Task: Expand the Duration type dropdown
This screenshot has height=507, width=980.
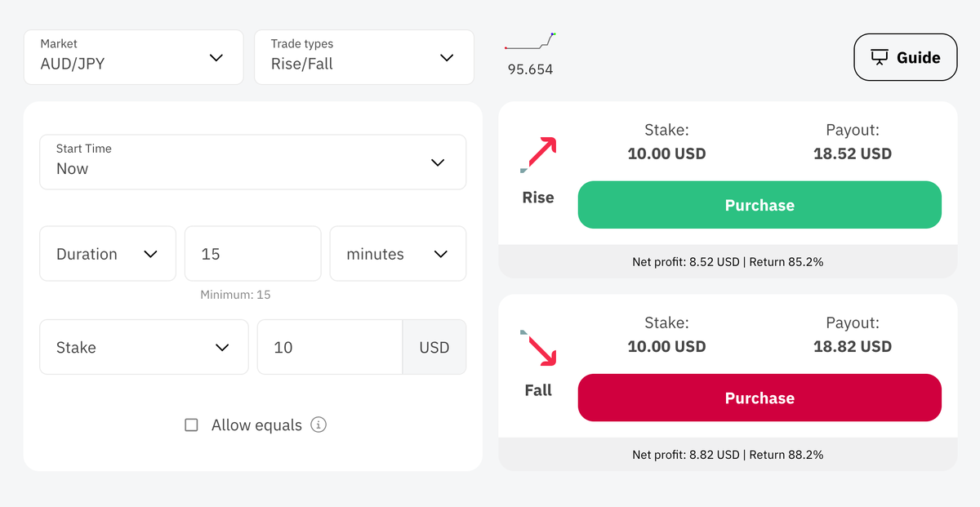Action: click(x=108, y=254)
